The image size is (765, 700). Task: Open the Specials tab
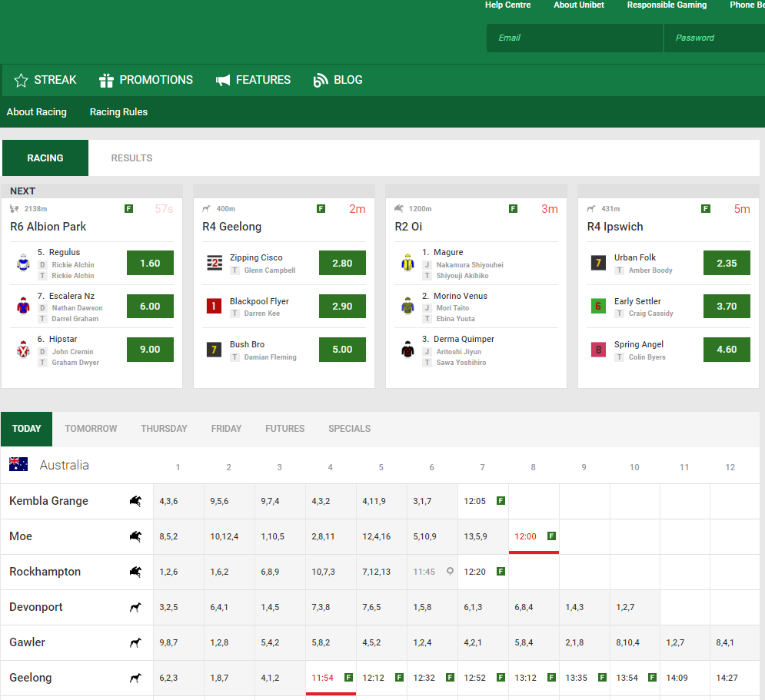pyautogui.click(x=349, y=429)
